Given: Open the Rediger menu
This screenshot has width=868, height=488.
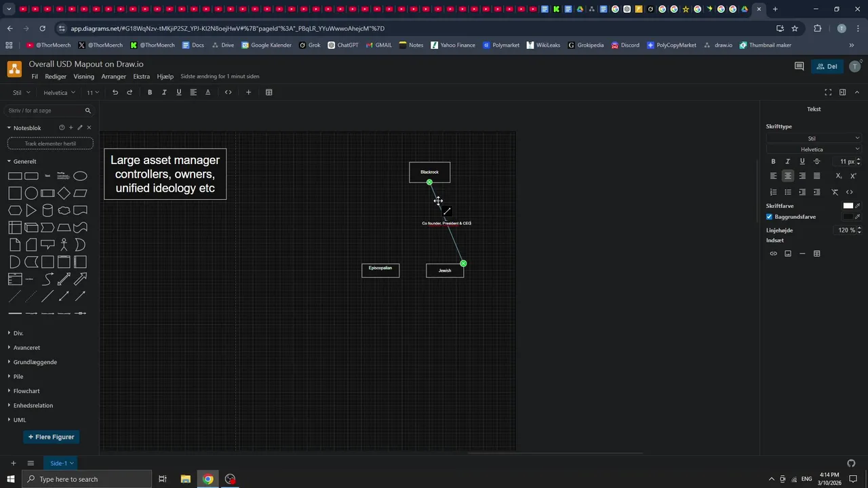Looking at the screenshot, I should (x=56, y=77).
